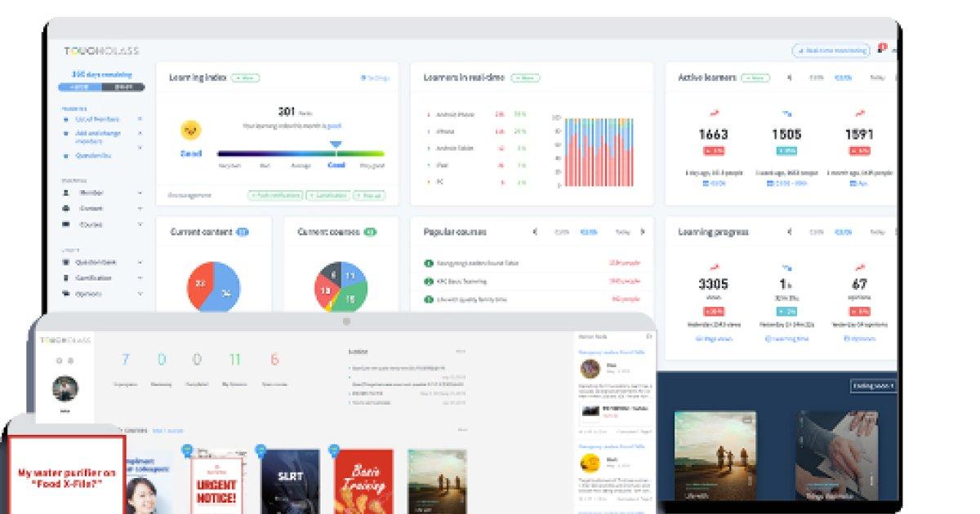The width and height of the screenshot is (980, 514).
Task: Click the Member icon in the sidebar
Action: tap(66, 193)
